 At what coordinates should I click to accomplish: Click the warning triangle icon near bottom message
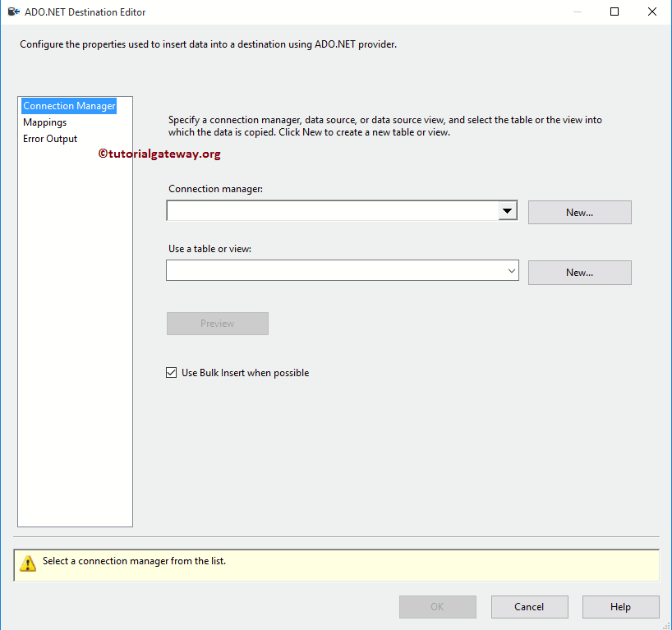pyautogui.click(x=27, y=564)
